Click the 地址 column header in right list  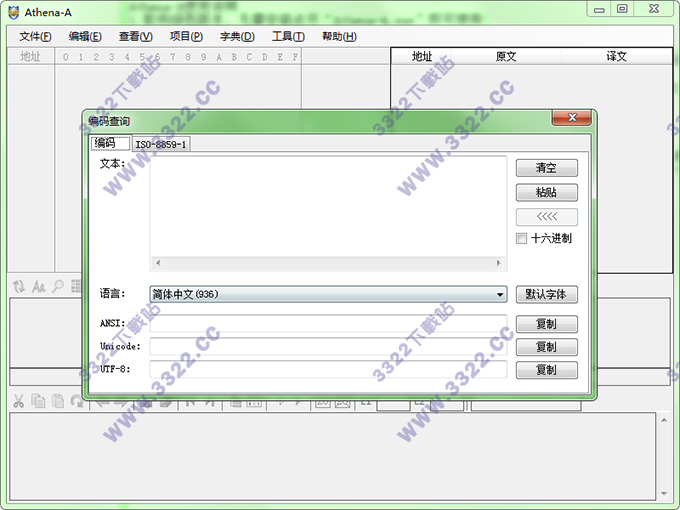pyautogui.click(x=422, y=56)
